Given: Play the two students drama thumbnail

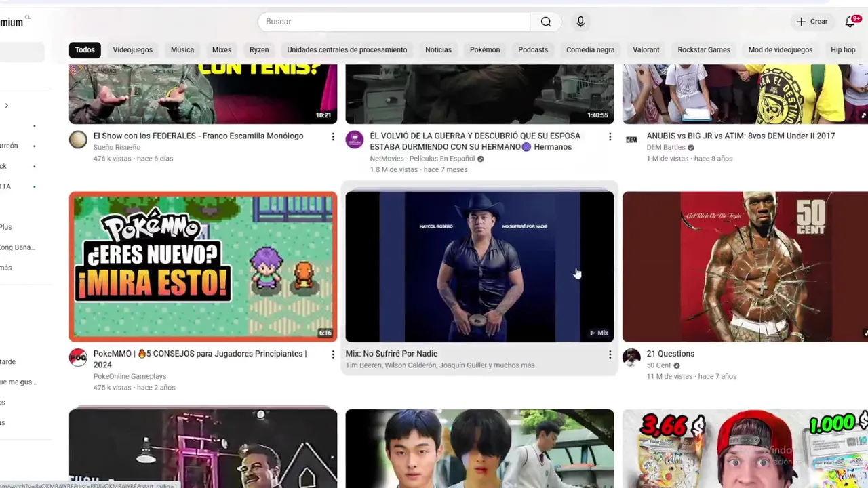Looking at the screenshot, I should point(479,449).
